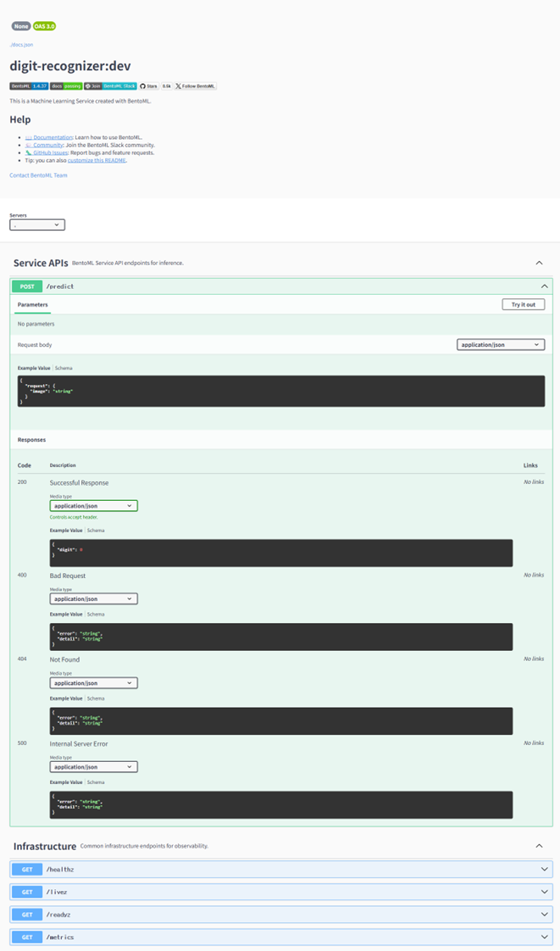The height and width of the screenshot is (951, 560).
Task: Follow the customize this README link
Action: [x=97, y=161]
